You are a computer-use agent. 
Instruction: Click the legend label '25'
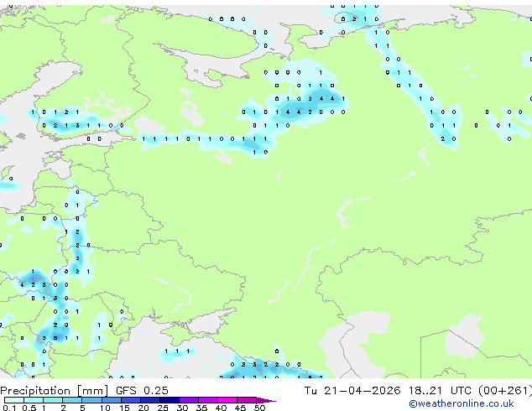(x=163, y=408)
